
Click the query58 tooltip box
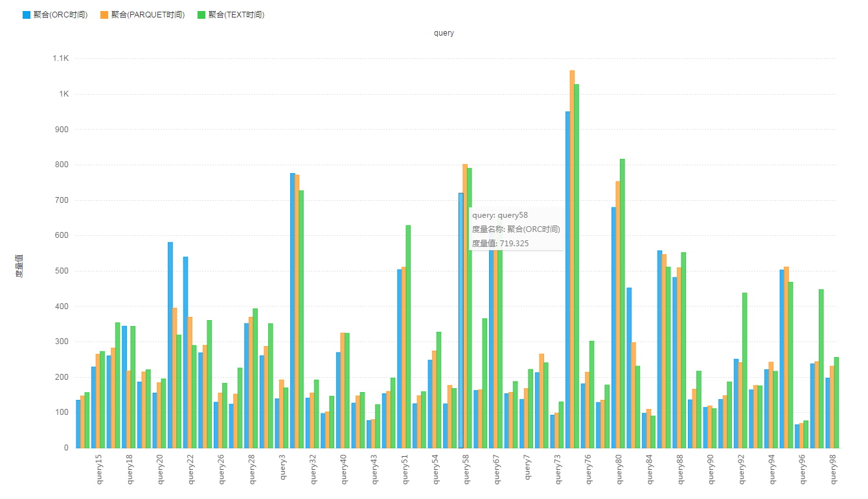click(x=516, y=229)
